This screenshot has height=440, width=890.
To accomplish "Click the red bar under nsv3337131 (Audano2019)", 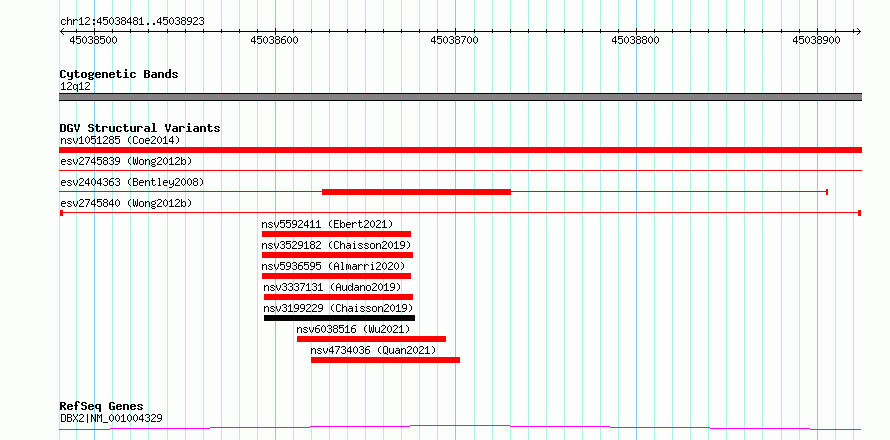I will point(338,297).
